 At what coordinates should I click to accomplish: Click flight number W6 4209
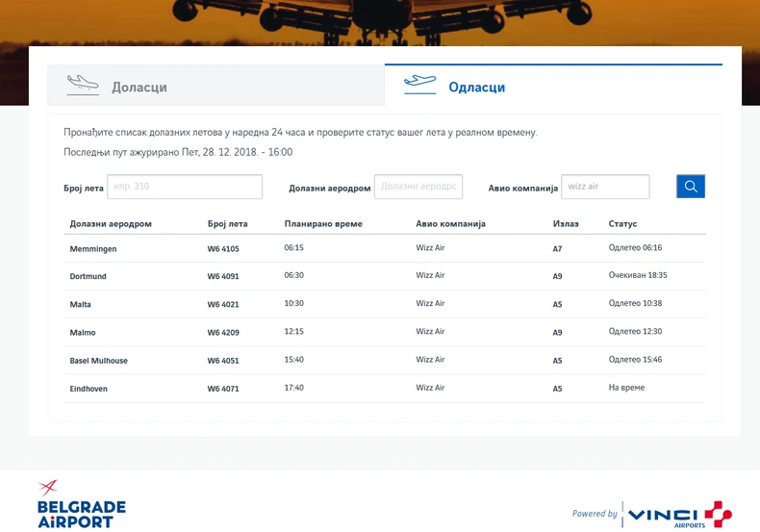[223, 333]
